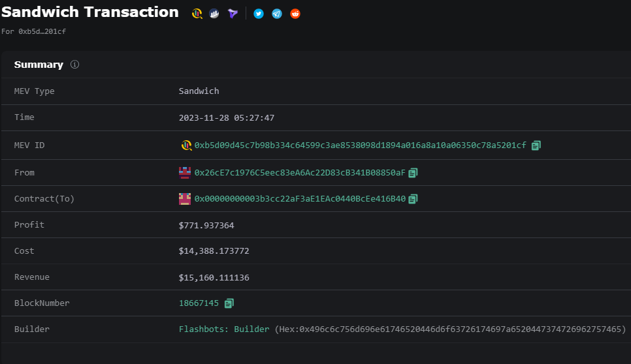631x364 pixels.
Task: Open the MEV ID transaction hash link
Action: point(360,145)
